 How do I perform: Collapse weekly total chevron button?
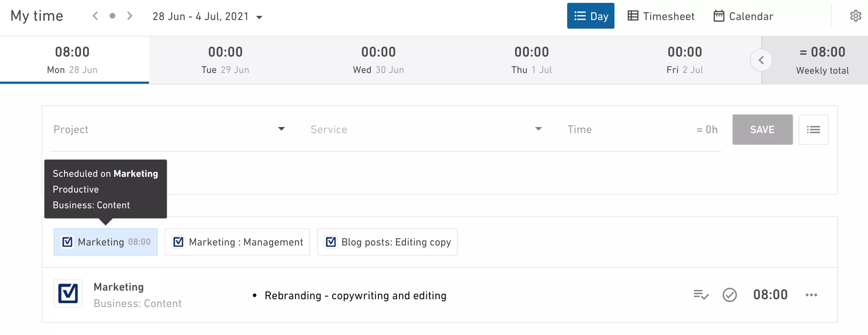tap(761, 60)
